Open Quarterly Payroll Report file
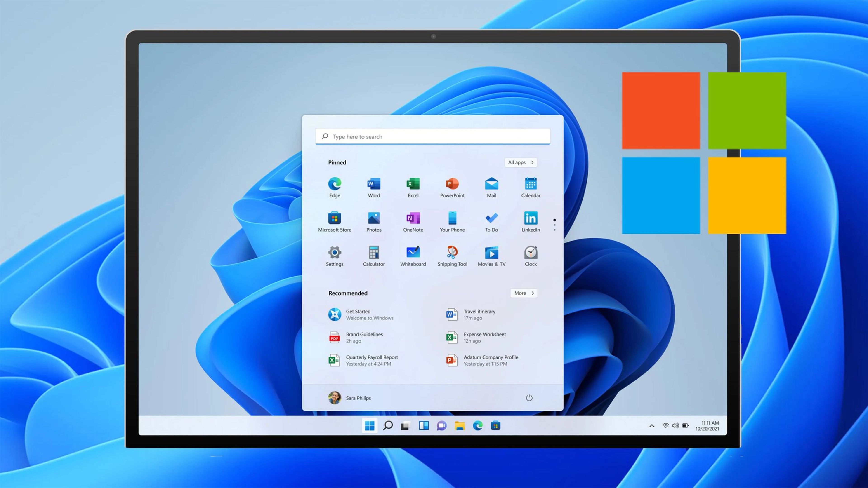868x488 pixels. (363, 360)
